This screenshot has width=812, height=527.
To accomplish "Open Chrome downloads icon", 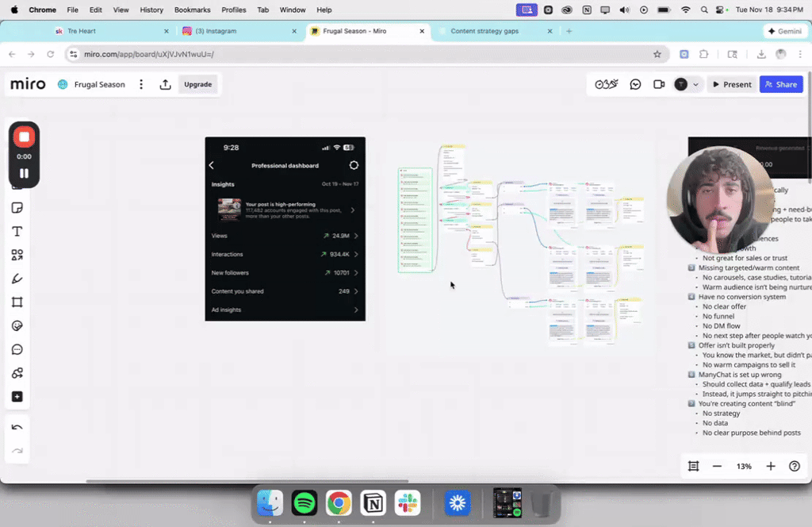I will [761, 54].
